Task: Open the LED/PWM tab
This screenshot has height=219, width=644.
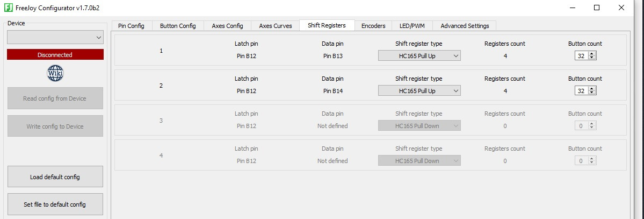Action: [x=412, y=25]
